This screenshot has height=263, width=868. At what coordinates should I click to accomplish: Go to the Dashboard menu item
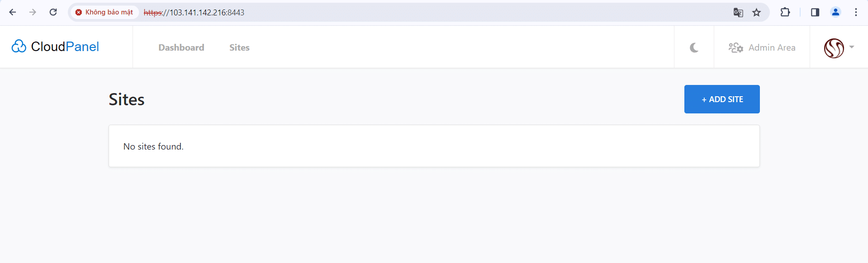pyautogui.click(x=181, y=47)
